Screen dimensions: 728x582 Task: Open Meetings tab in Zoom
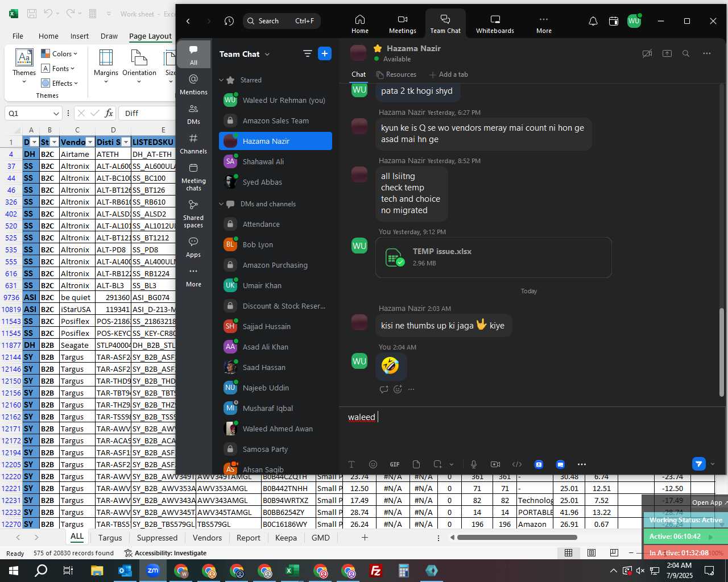[403, 24]
